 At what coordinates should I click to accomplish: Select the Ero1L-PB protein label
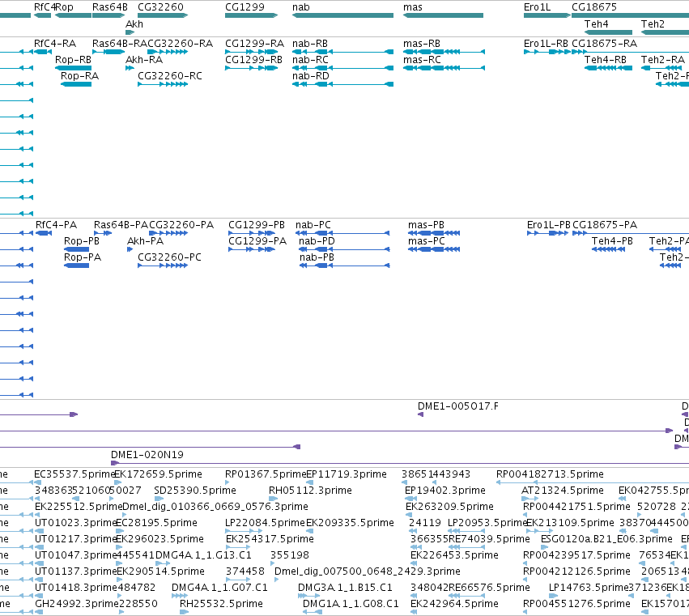[549, 225]
